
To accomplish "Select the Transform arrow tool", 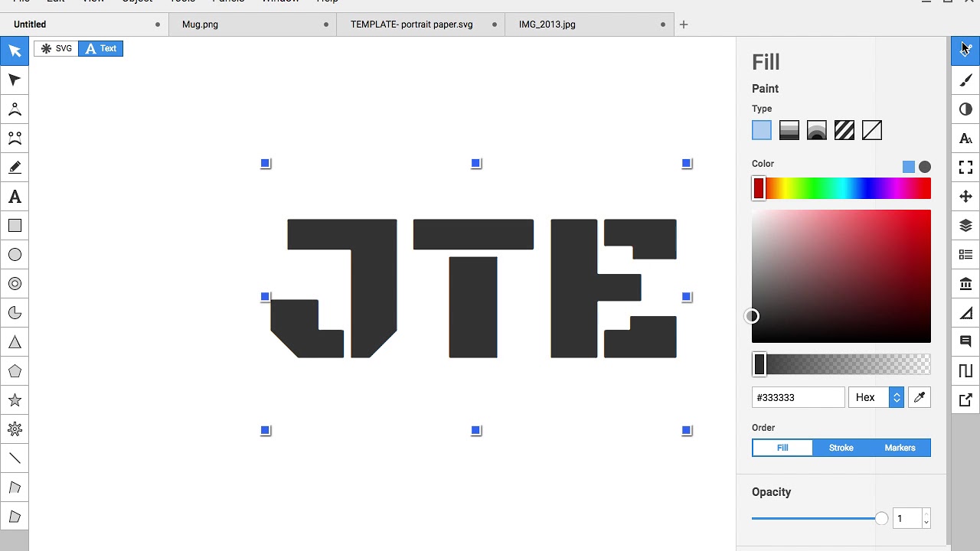I will coord(15,51).
